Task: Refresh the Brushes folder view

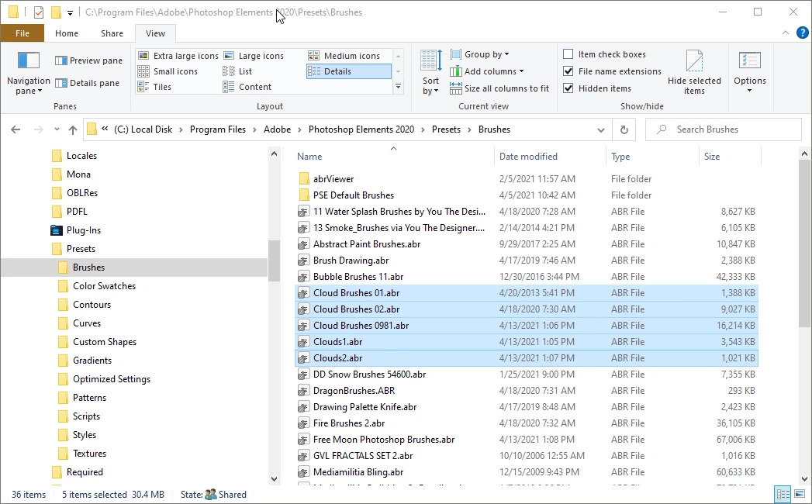Action: click(624, 129)
